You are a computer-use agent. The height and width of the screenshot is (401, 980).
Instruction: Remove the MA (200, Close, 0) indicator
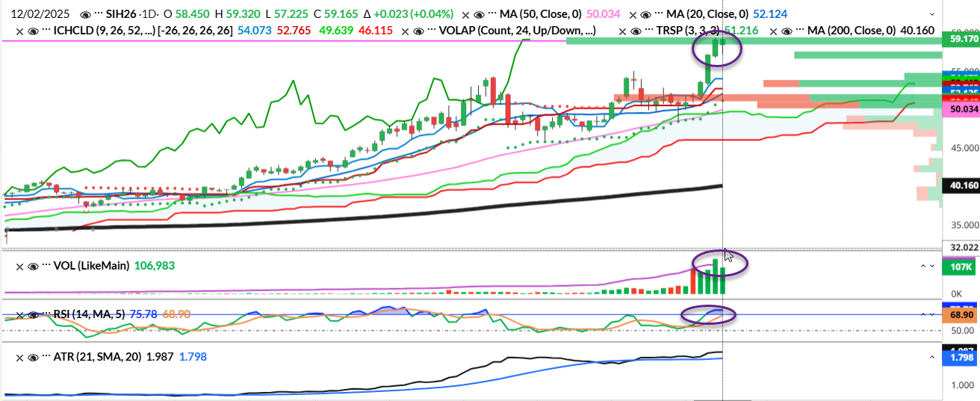tap(773, 31)
